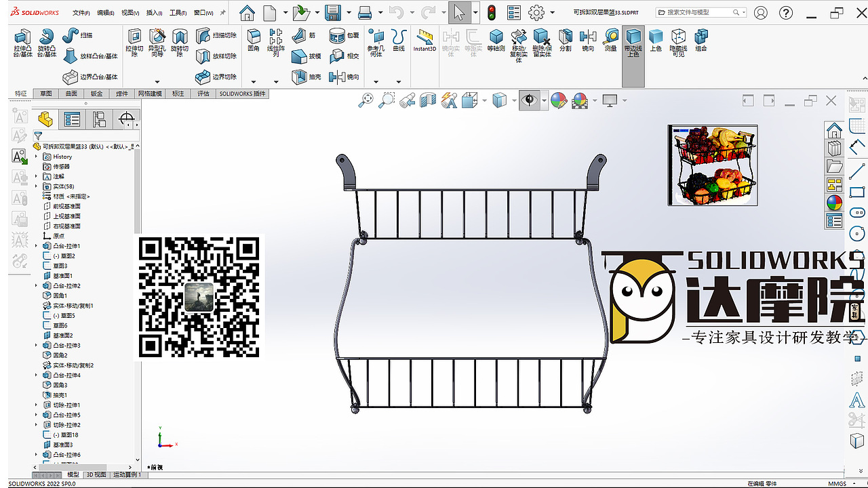Open the user account login button
Viewport: 868px width, 488px height.
coord(760,12)
